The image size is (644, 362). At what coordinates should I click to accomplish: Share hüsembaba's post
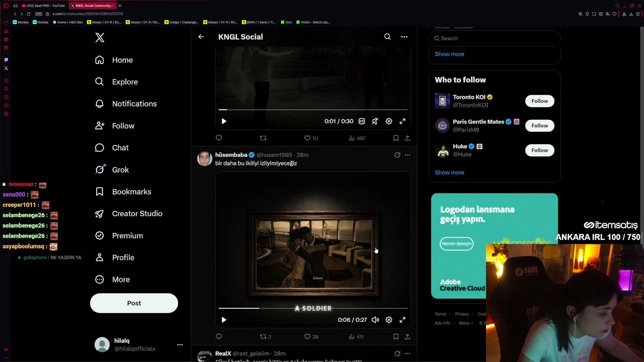coord(408,336)
